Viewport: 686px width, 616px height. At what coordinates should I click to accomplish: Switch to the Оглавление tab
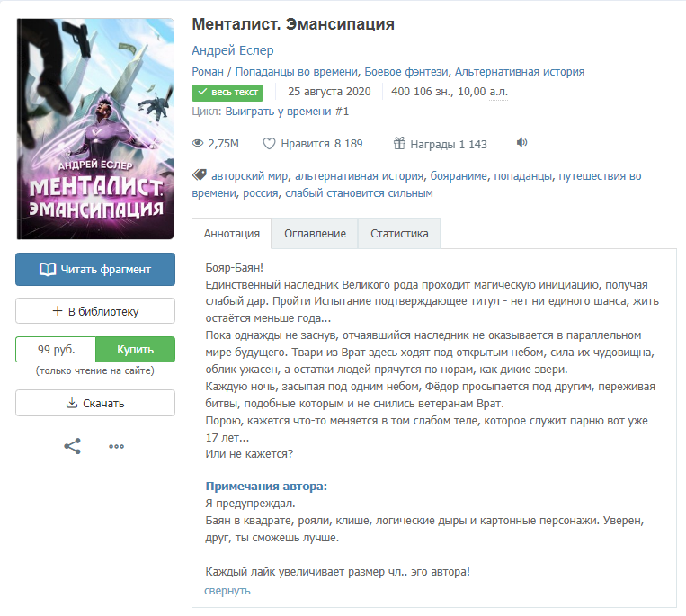pyautogui.click(x=315, y=234)
